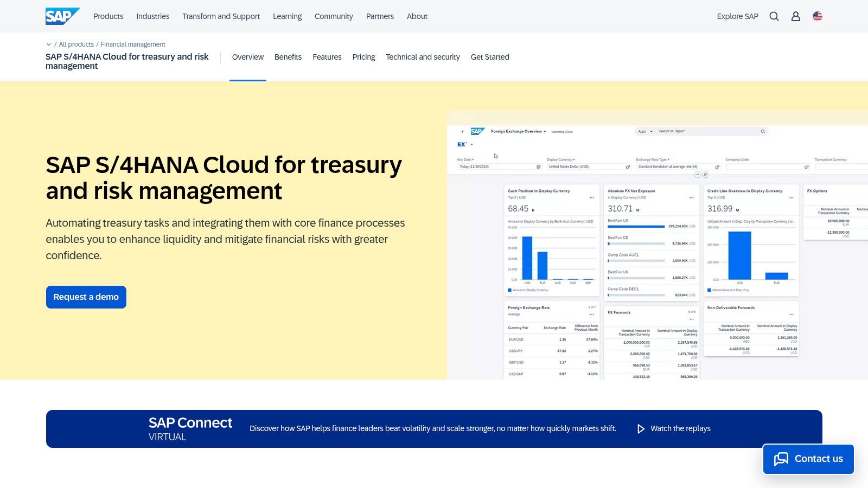
Task: Switch to the Pricing tab
Action: tap(363, 57)
